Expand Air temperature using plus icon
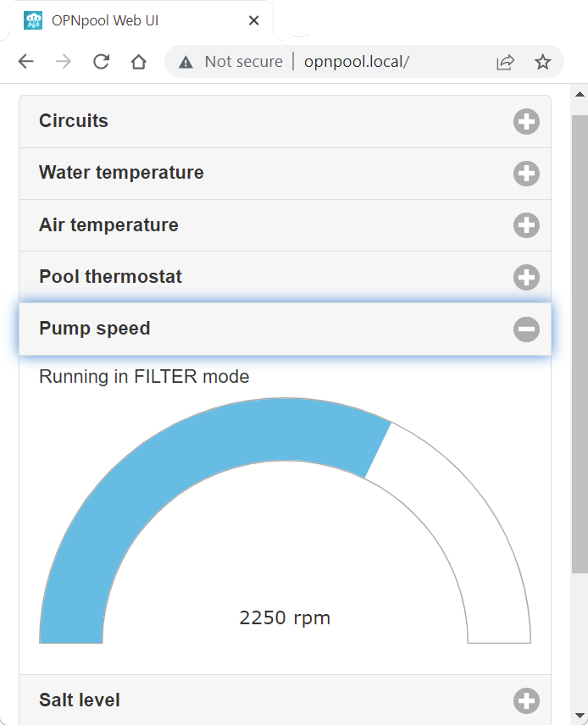The height and width of the screenshot is (725, 588). 526,225
